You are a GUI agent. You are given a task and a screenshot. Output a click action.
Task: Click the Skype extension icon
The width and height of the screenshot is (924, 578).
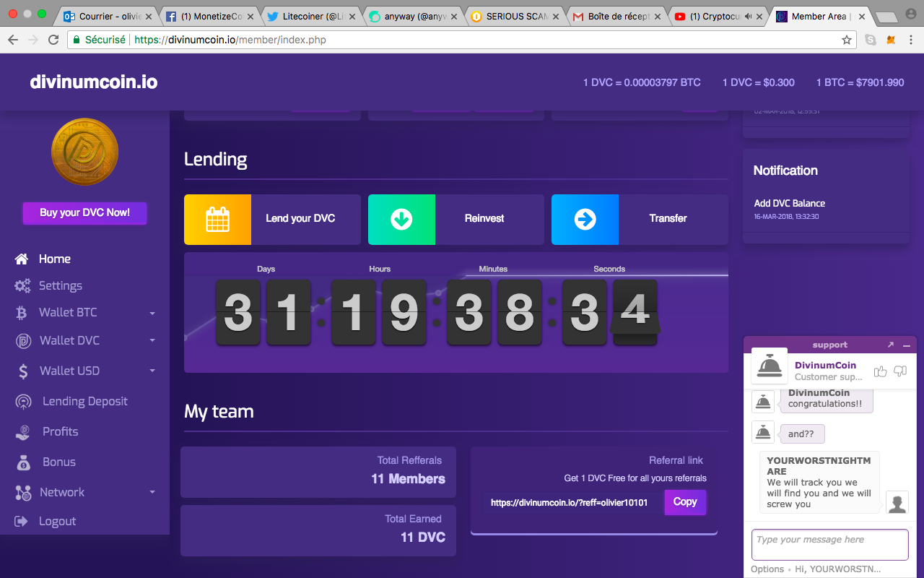coord(870,40)
